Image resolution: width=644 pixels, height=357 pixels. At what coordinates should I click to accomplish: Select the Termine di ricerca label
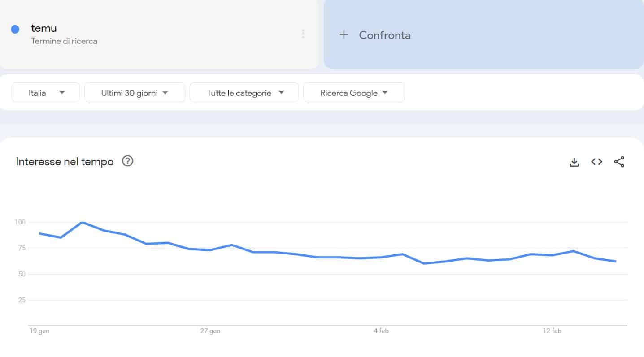[64, 41]
